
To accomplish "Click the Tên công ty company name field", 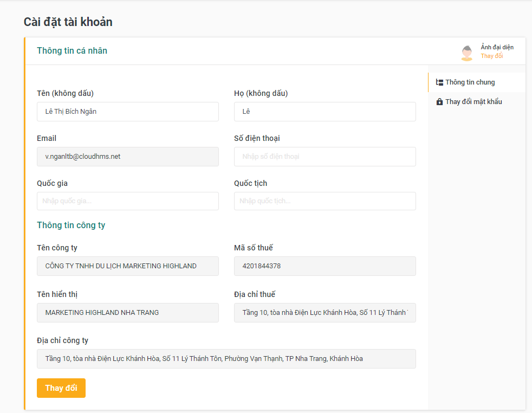I will [x=128, y=266].
